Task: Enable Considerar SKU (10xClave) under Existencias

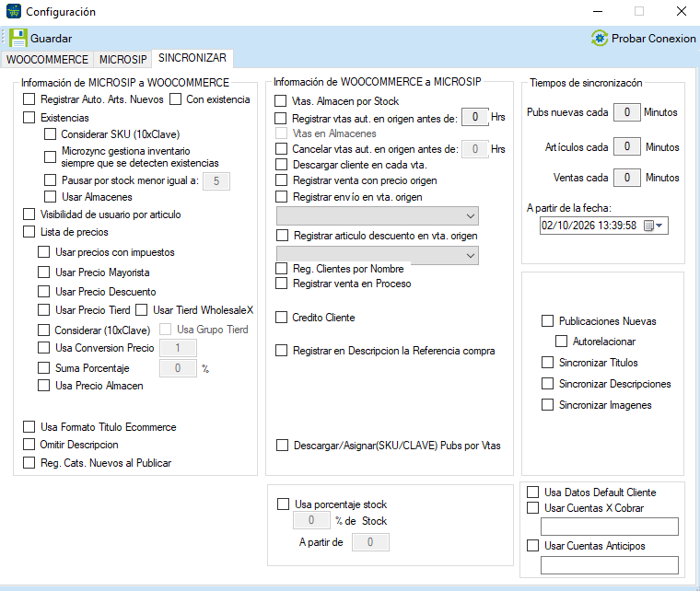Action: point(50,133)
